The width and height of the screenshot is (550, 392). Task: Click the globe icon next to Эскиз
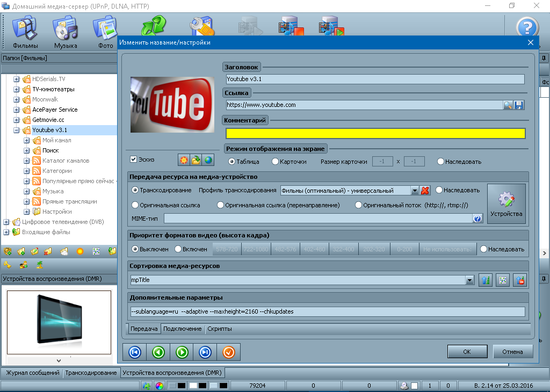[208, 160]
